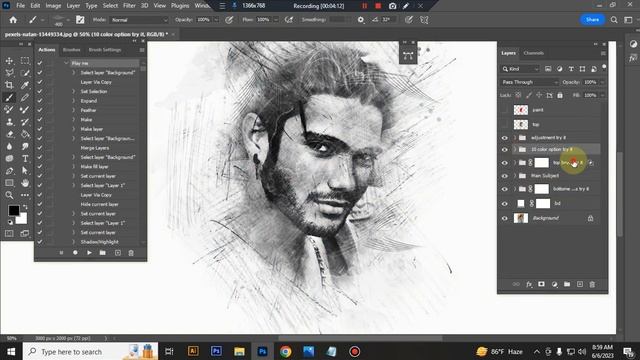The height and width of the screenshot is (360, 640).
Task: Toggle symmetry paint butterfly icon
Action: click(x=424, y=20)
